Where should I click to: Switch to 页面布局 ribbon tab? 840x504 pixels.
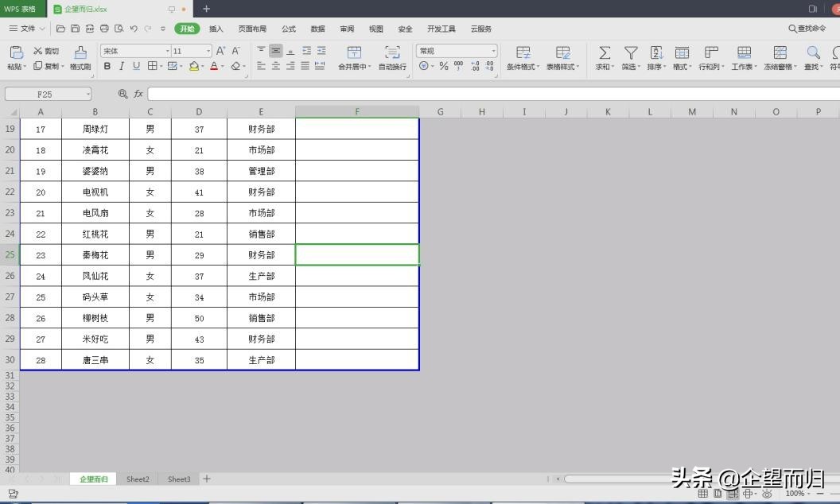252,29
